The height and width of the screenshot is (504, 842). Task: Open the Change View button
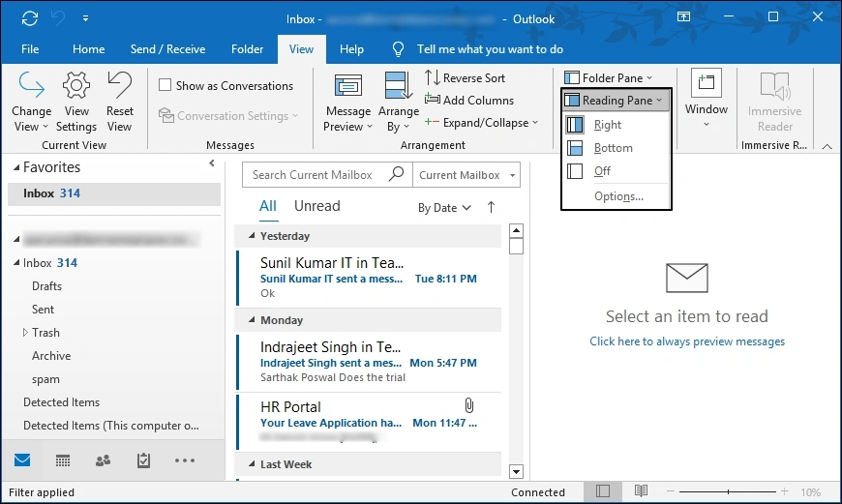pyautogui.click(x=31, y=102)
